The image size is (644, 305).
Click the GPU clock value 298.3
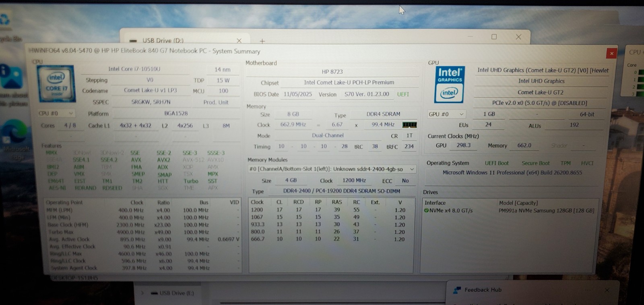464,145
